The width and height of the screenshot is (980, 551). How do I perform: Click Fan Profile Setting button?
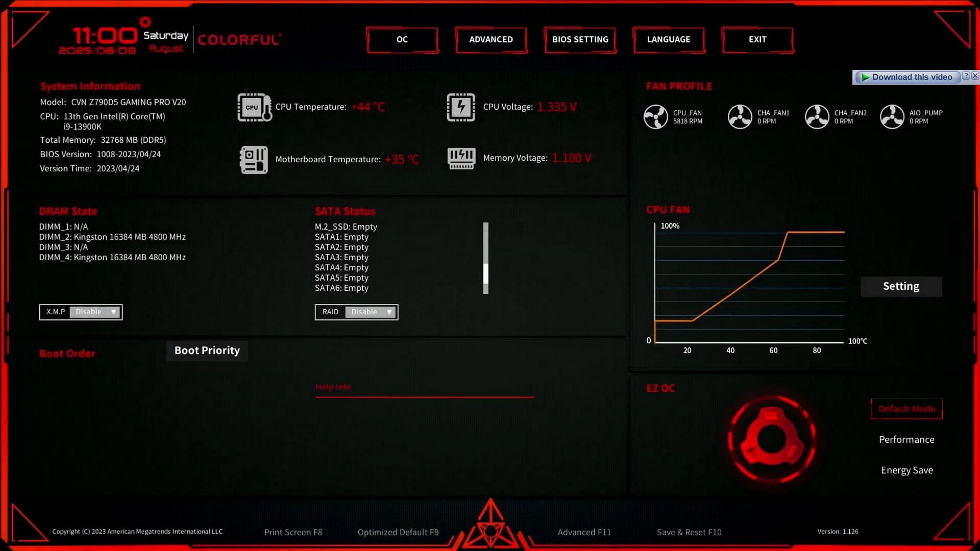click(900, 286)
